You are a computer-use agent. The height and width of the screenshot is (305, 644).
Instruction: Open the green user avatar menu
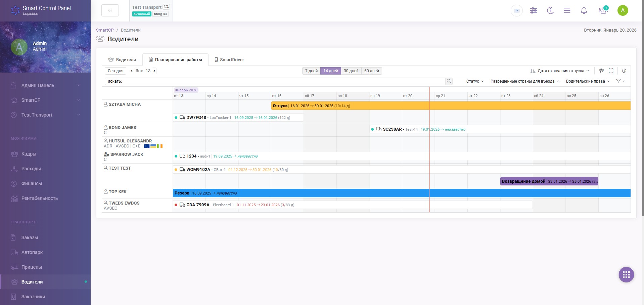pos(623,10)
